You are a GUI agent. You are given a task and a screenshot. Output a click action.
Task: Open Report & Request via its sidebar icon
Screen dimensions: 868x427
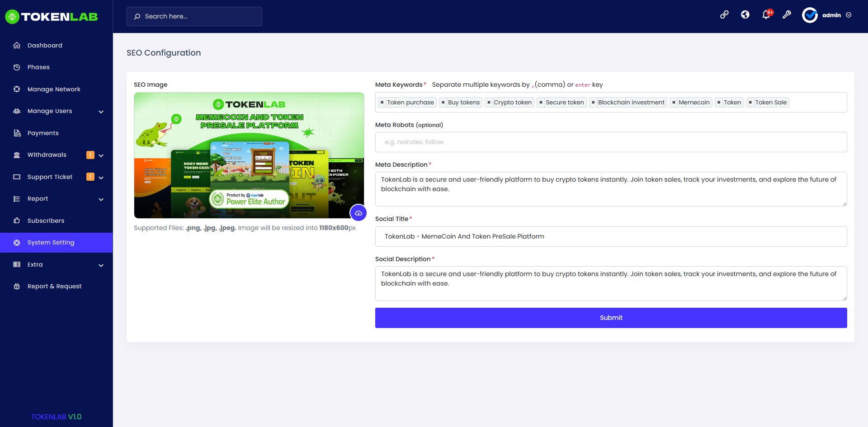tap(17, 286)
